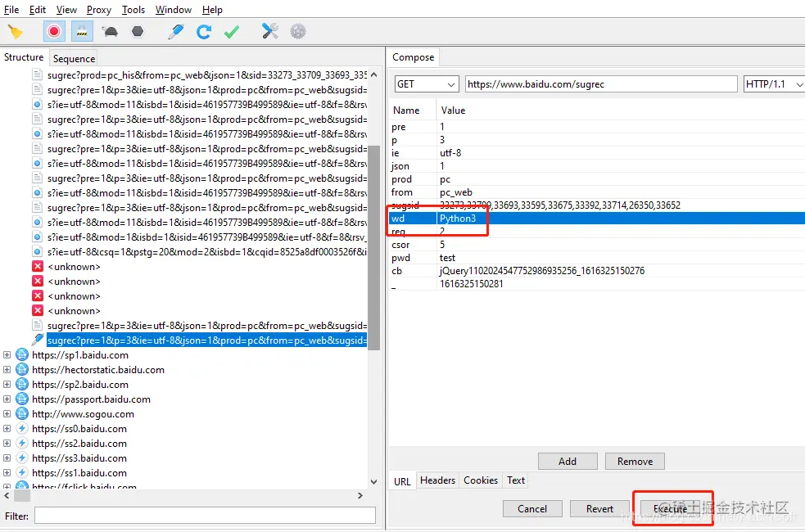Open the Window menu
805x532 pixels.
(x=174, y=10)
